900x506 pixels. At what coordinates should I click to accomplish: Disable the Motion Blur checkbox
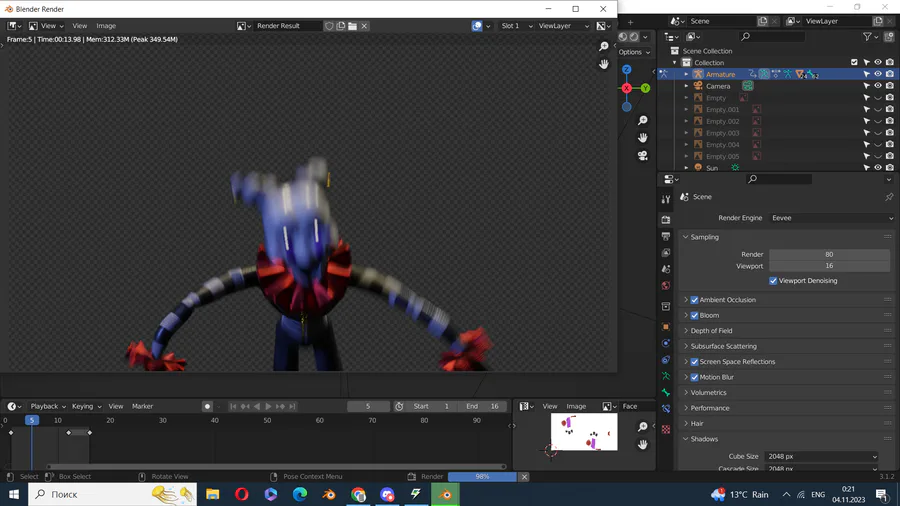coord(695,377)
